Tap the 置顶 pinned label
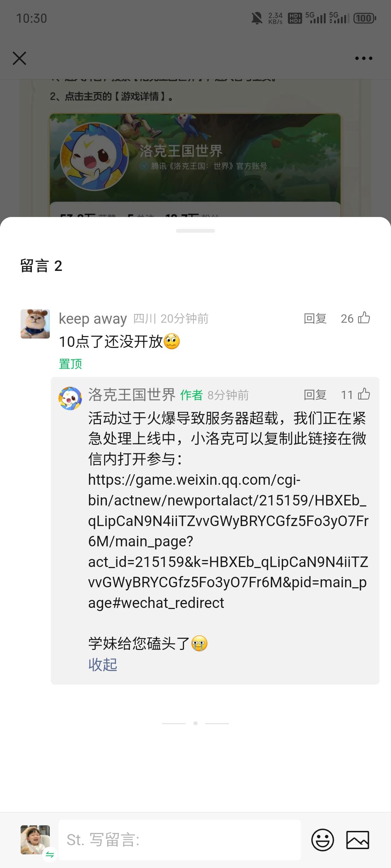This screenshot has height=868, width=391. coord(70,364)
